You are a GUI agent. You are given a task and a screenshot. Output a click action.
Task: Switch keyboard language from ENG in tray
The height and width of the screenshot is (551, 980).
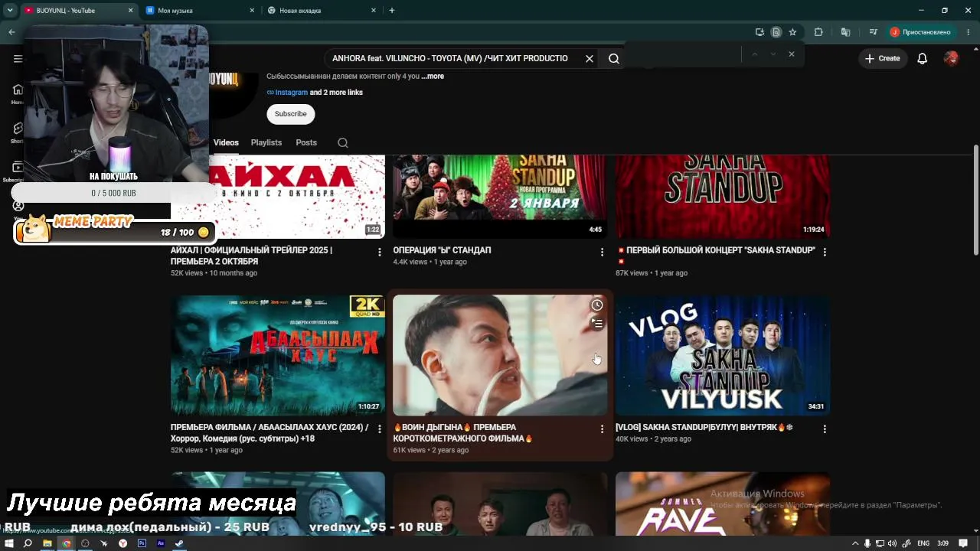click(x=923, y=543)
